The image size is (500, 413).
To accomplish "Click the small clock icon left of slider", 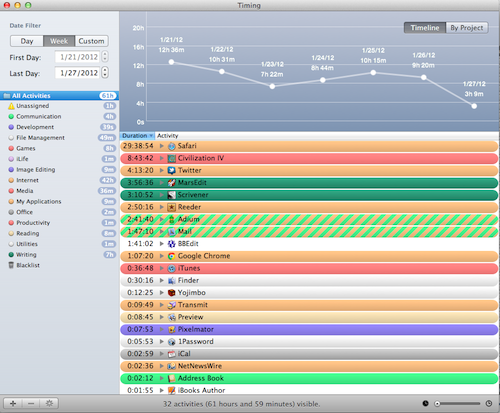I will coord(425,403).
